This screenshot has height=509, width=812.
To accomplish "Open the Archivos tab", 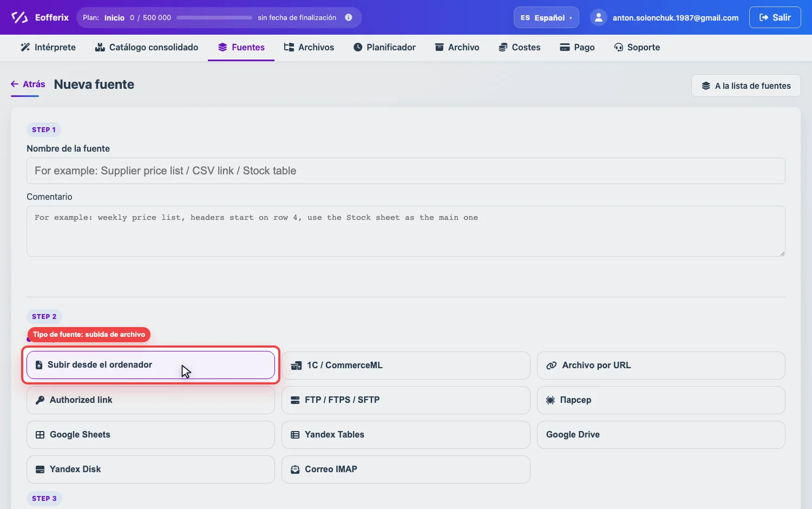I will click(309, 47).
